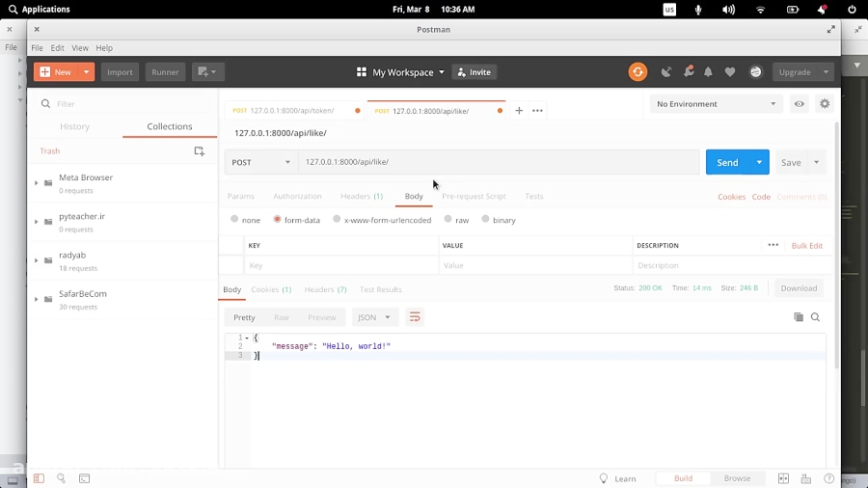Screen dimensions: 868x488
Task: Click the Download response button
Action: (x=799, y=288)
